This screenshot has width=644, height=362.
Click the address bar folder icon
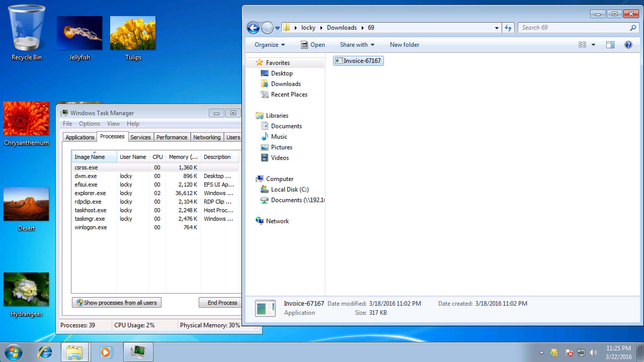(287, 27)
